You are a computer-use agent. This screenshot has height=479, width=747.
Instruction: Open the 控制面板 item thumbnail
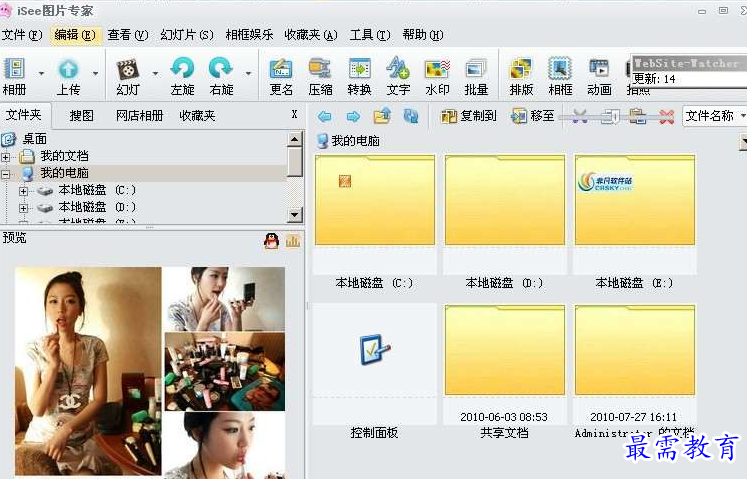click(374, 350)
